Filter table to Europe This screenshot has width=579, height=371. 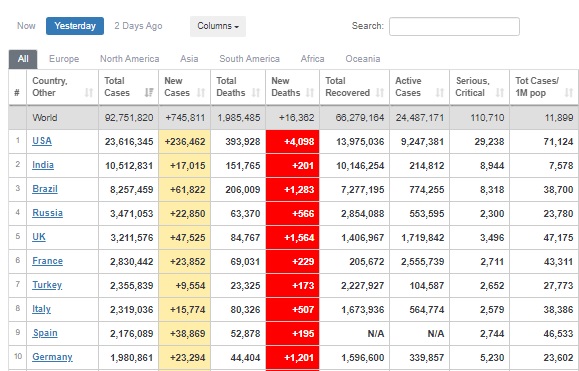64,59
